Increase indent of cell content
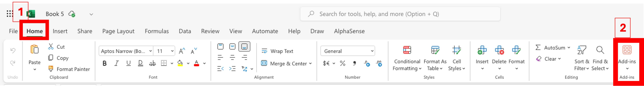644x86 pixels. point(232,69)
